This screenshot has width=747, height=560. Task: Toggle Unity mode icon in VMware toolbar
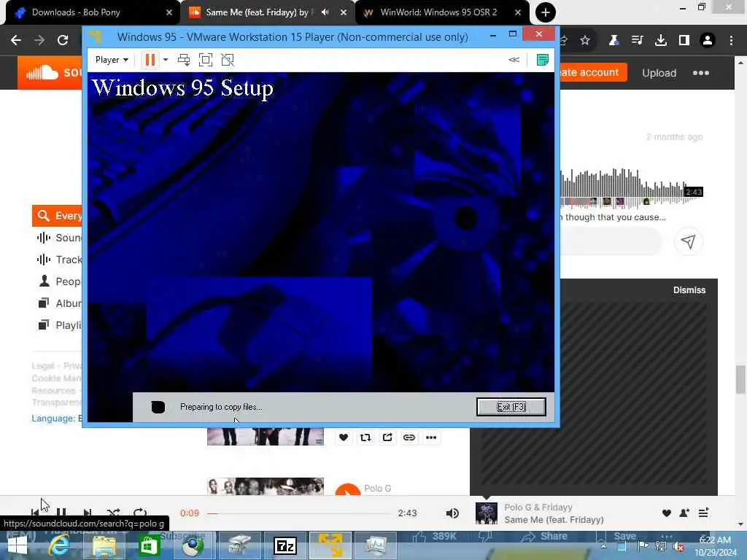tap(228, 60)
